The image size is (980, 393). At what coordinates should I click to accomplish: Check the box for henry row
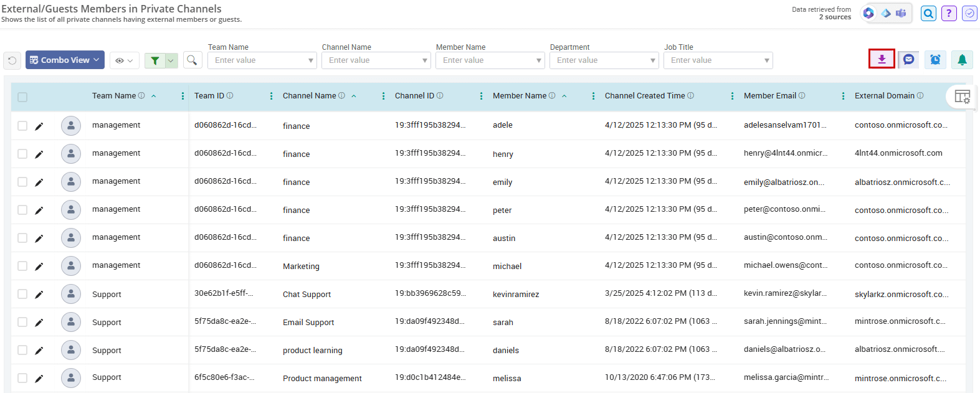pos(22,154)
